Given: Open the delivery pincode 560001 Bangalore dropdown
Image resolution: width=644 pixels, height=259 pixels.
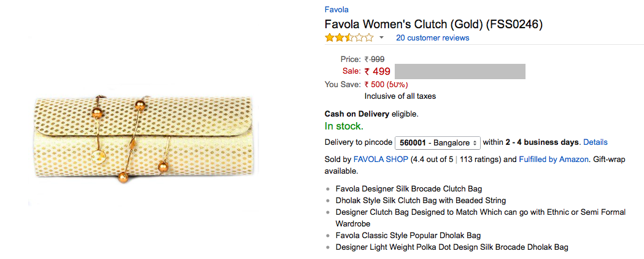Looking at the screenshot, I should point(437,142).
